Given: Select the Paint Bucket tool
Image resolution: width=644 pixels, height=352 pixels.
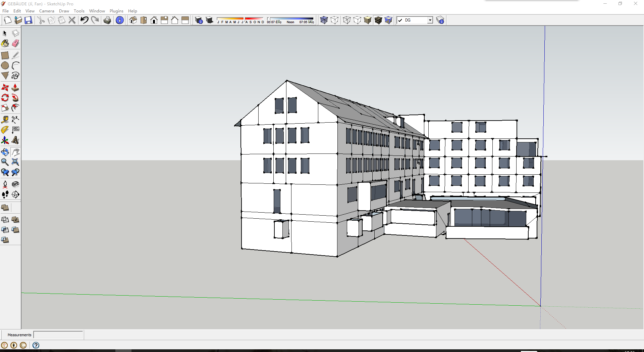Looking at the screenshot, I should pyautogui.click(x=5, y=44).
